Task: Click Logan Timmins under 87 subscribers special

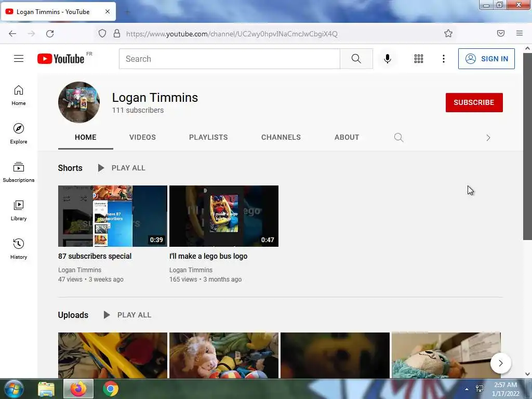Action: 79,270
